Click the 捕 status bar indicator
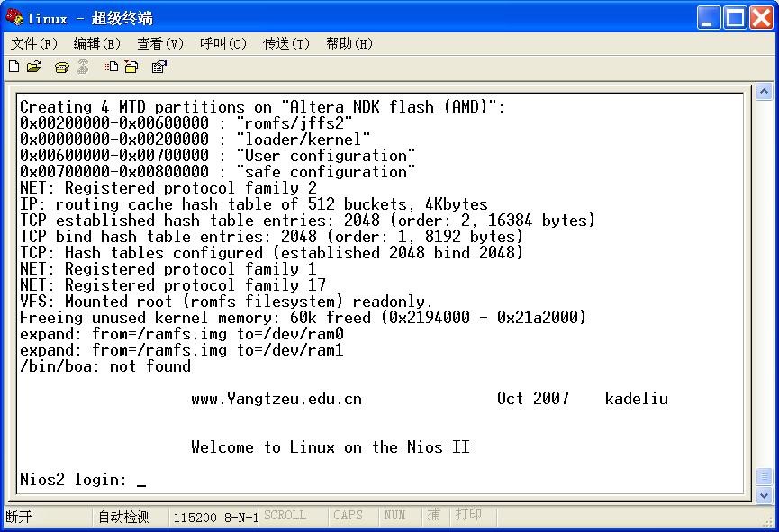 (x=434, y=514)
